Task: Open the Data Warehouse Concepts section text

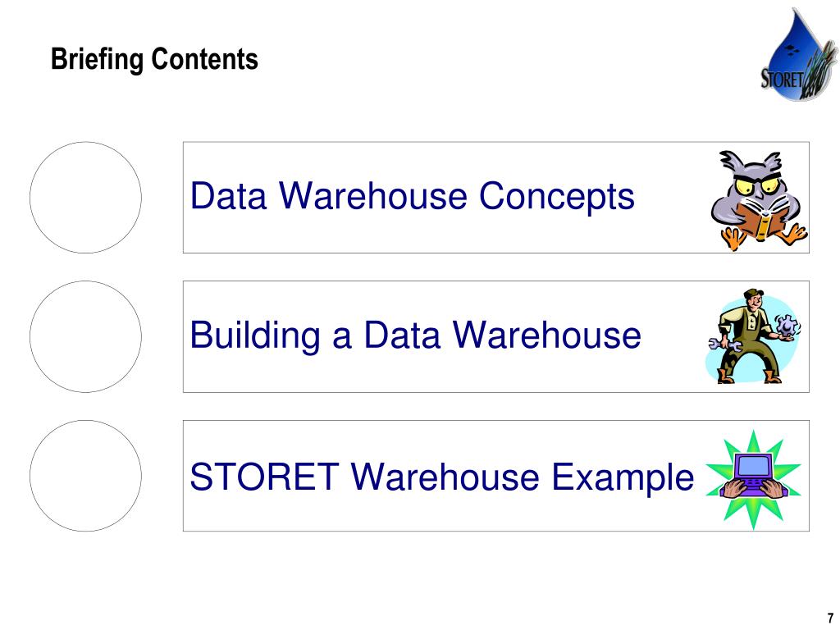Action: click(x=413, y=196)
